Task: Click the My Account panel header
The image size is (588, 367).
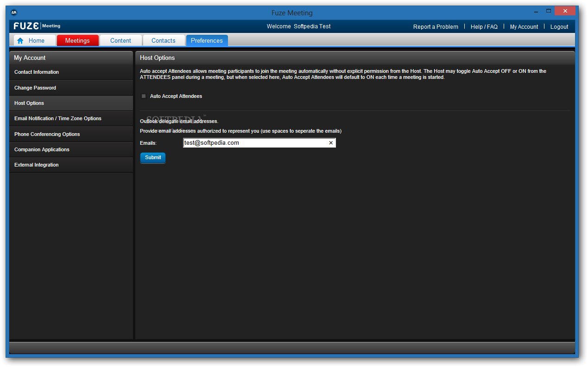Action: pyautogui.click(x=71, y=58)
